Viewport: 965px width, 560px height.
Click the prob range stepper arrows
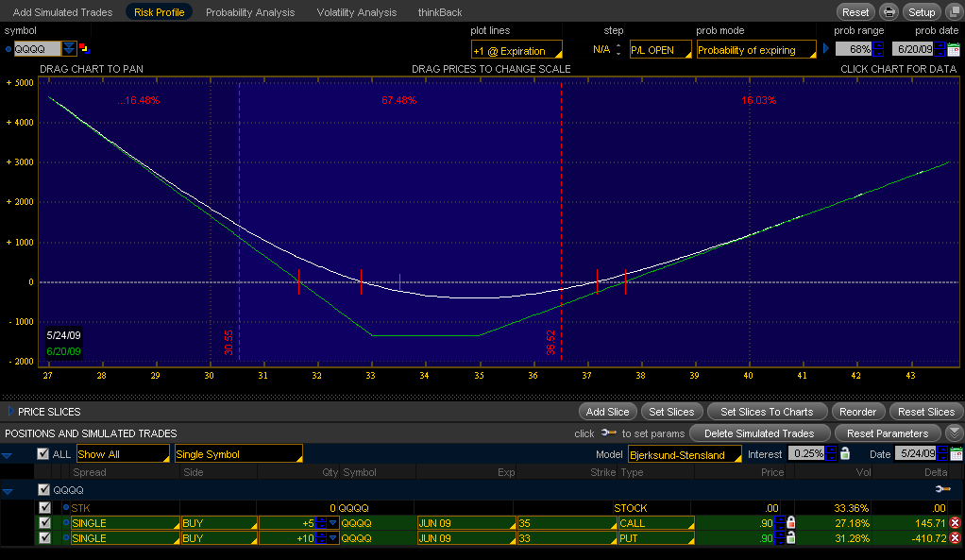tap(878, 49)
